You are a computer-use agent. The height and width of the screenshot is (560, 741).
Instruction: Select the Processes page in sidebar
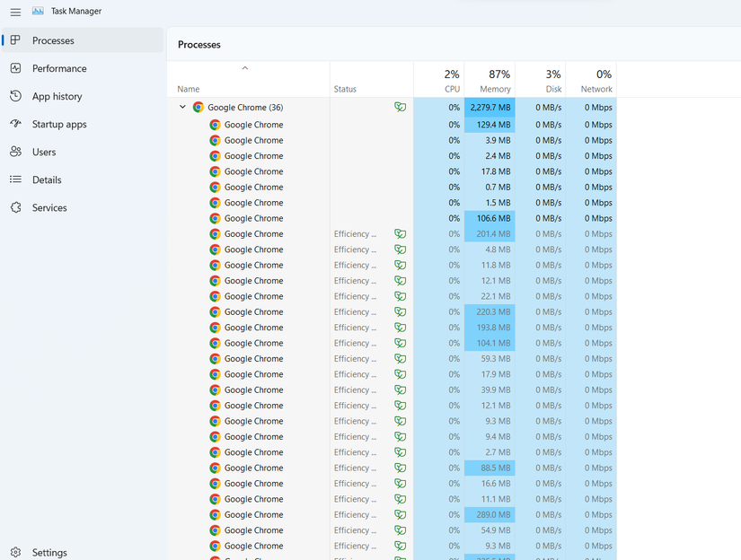click(x=53, y=40)
